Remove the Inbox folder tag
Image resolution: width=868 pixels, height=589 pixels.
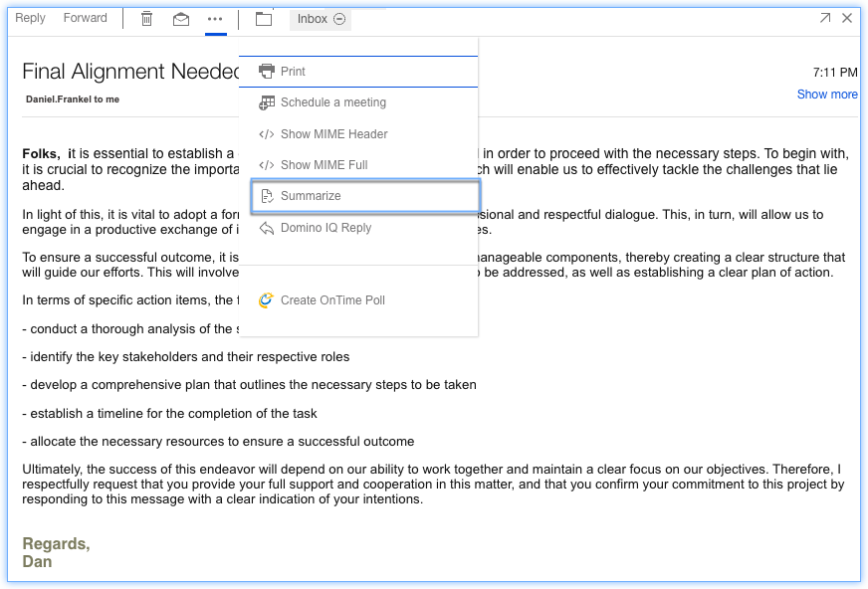tap(339, 19)
